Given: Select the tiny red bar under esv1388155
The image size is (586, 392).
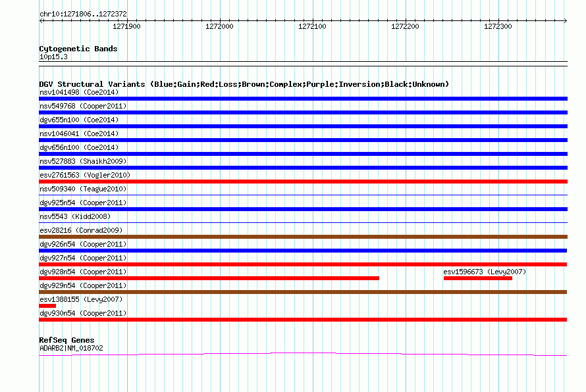Looking at the screenshot, I should 47,306.
